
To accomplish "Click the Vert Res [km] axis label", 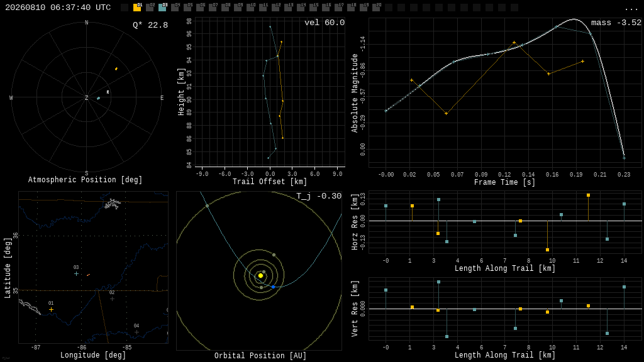I will (x=355, y=309).
